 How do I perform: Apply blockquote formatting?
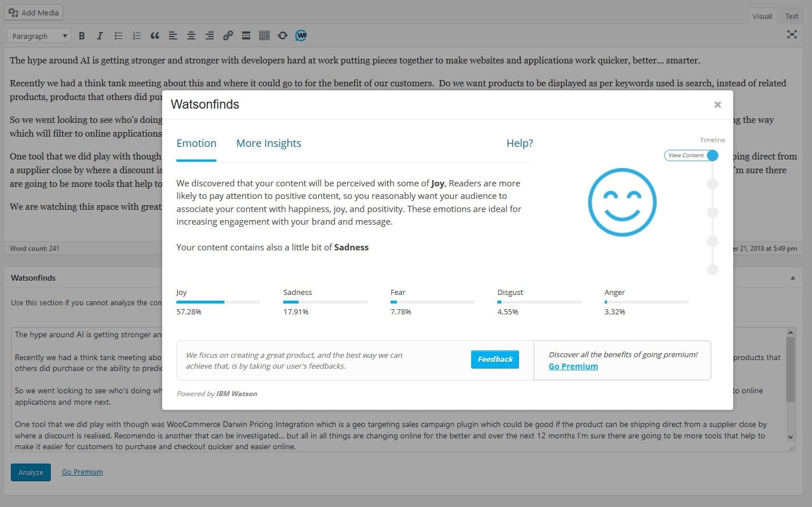155,36
